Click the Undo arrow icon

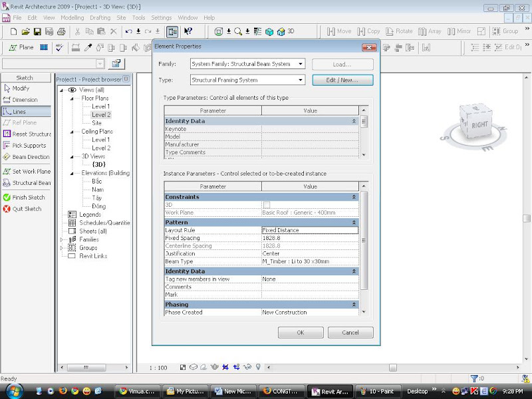(128, 31)
